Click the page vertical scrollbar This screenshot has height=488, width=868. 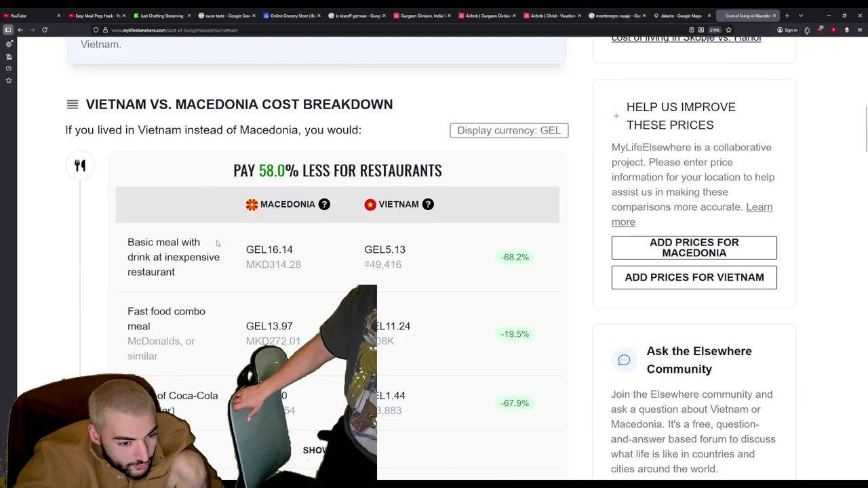pyautogui.click(x=865, y=129)
